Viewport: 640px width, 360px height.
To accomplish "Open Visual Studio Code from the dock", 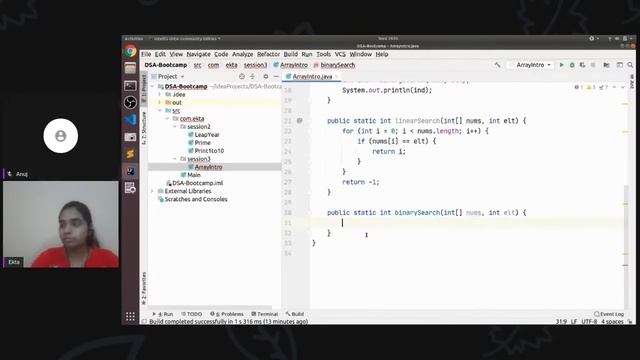I will click(130, 120).
